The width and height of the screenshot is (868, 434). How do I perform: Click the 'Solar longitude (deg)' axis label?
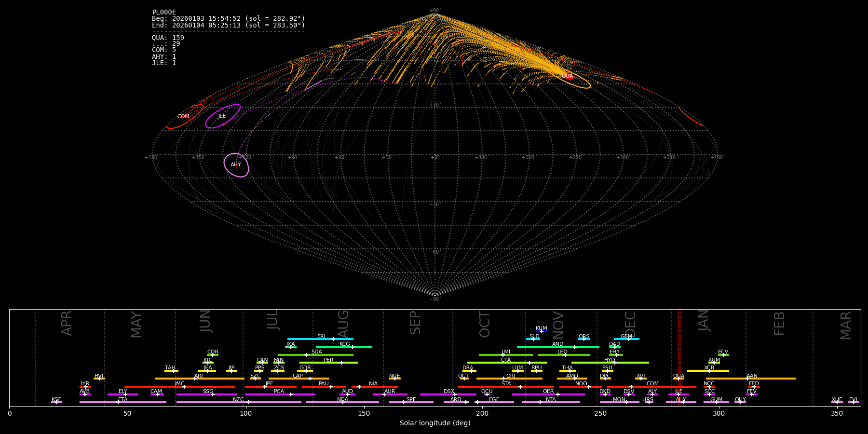coord(435,423)
